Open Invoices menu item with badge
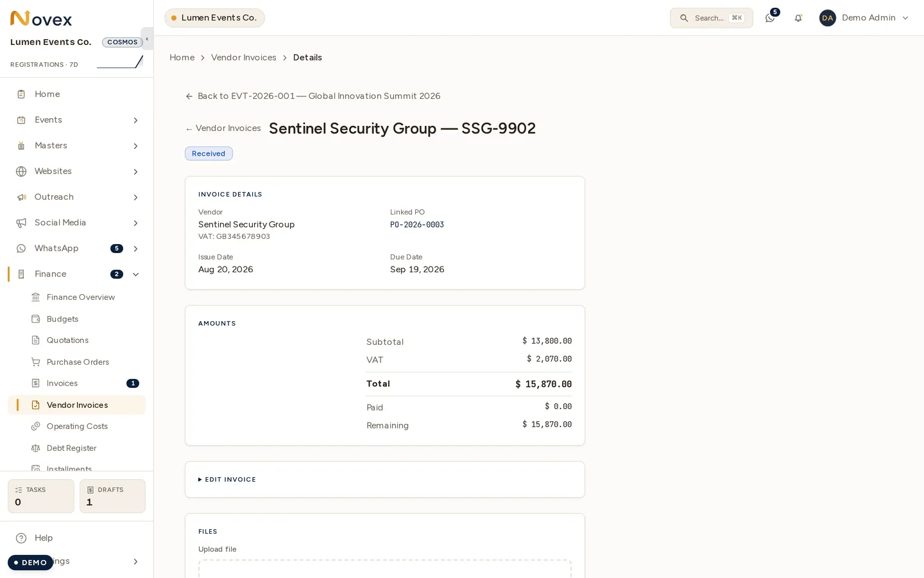The image size is (924, 578). click(x=77, y=383)
